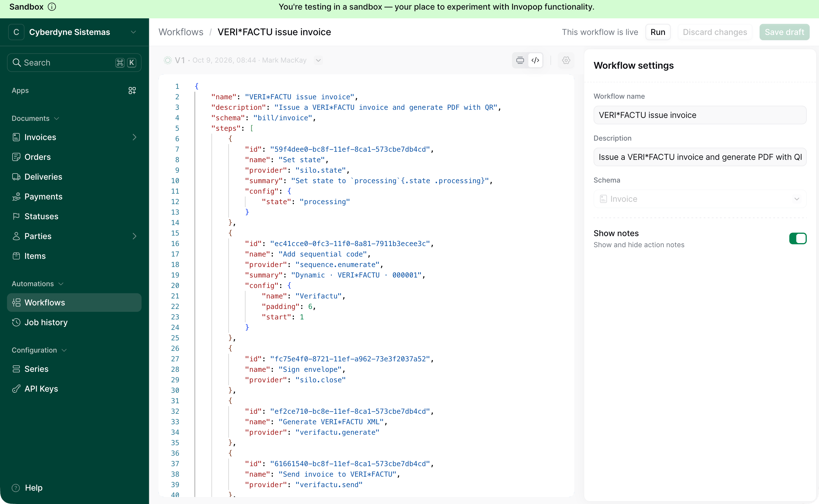Open the V1 version selector chevron
This screenshot has width=819, height=504.
click(318, 60)
